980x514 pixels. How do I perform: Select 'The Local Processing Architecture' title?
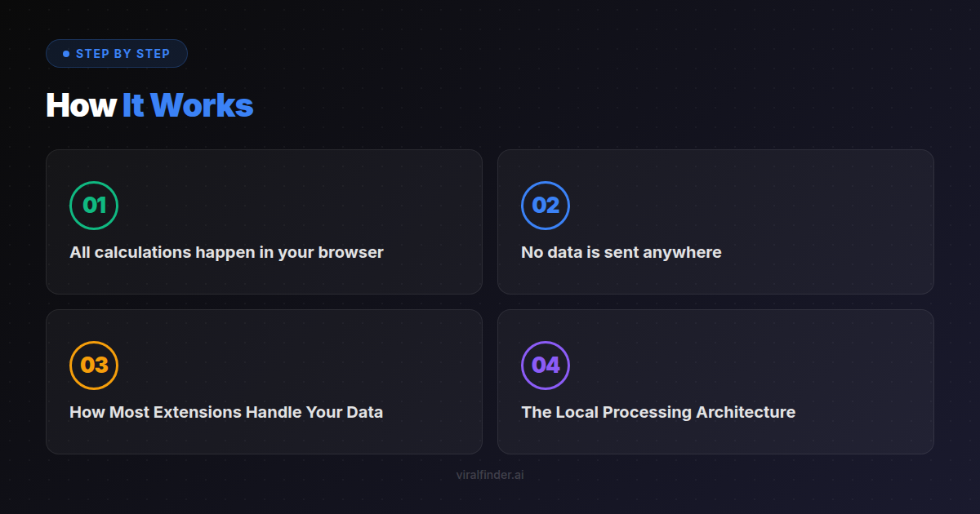click(x=658, y=412)
